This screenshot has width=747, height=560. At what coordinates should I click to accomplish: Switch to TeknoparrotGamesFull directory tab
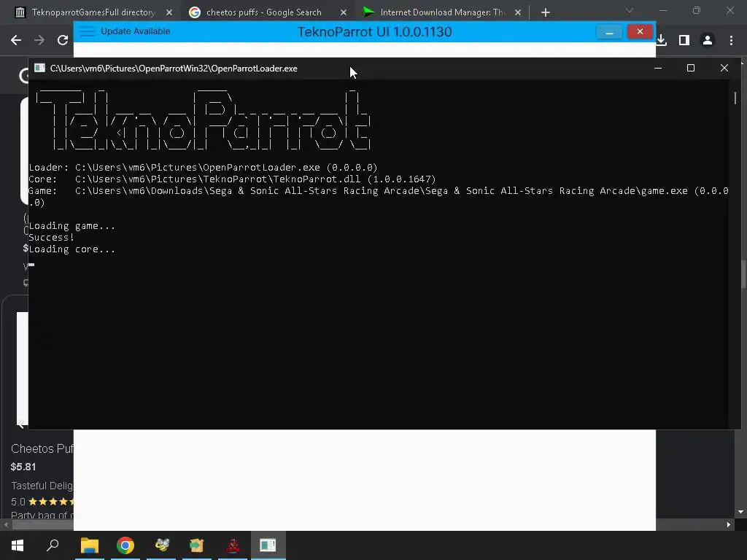point(93,12)
